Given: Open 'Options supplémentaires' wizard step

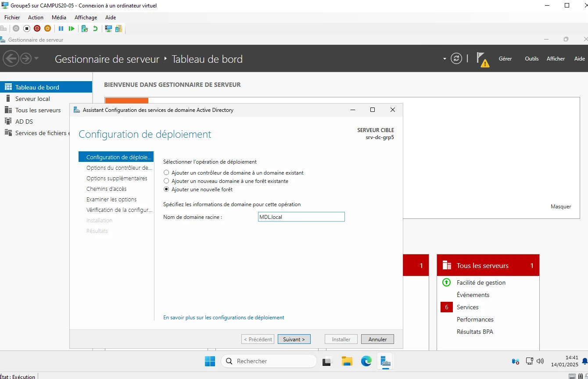Looking at the screenshot, I should pyautogui.click(x=117, y=179).
